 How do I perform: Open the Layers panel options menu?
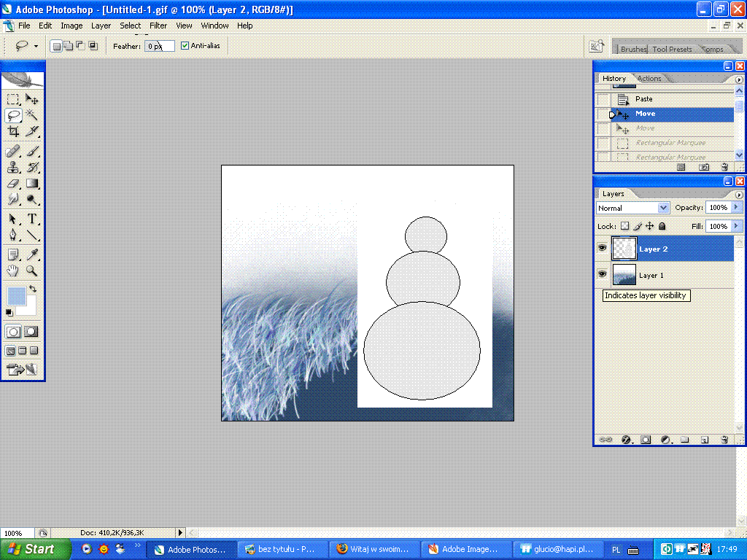[739, 195]
